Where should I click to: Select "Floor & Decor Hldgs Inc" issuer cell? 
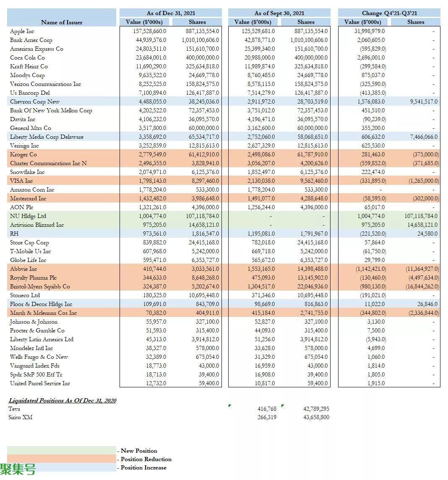point(41,304)
